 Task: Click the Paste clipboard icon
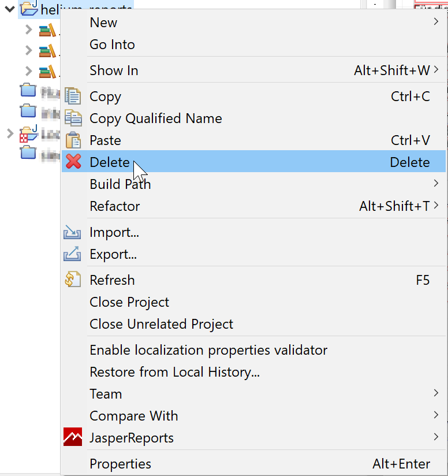pos(73,140)
